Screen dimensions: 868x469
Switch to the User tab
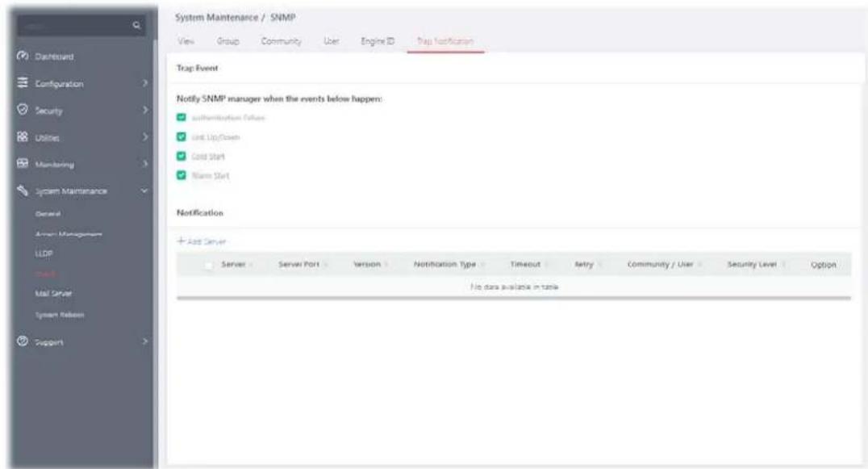(331, 41)
